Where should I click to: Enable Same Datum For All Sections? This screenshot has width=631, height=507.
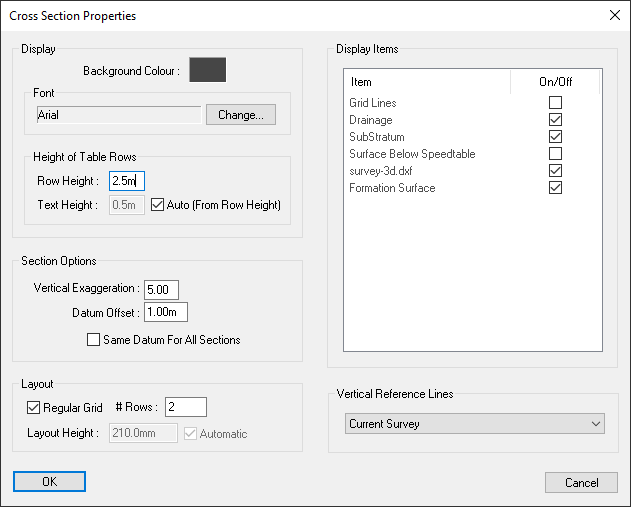point(94,340)
